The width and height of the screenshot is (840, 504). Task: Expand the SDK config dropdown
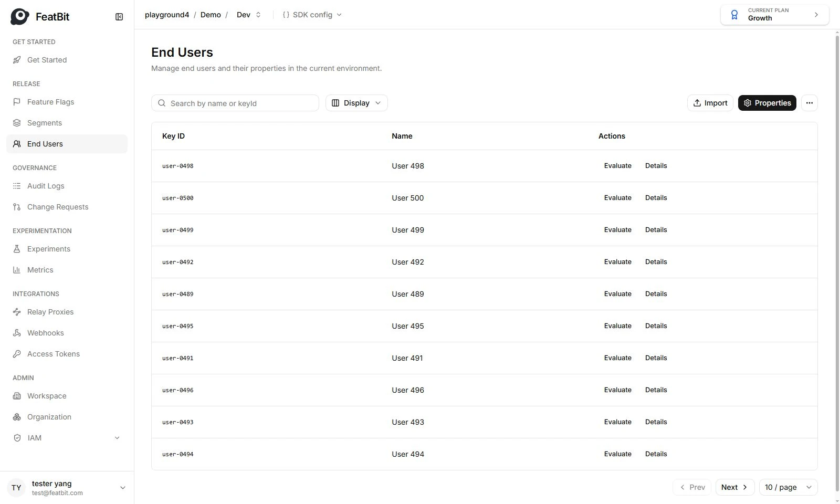(x=312, y=15)
